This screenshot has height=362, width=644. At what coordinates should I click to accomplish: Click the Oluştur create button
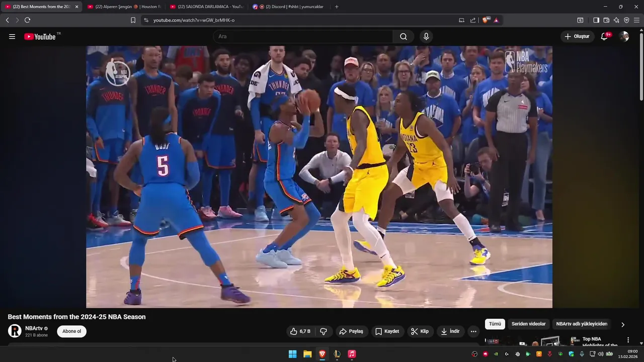pyautogui.click(x=577, y=37)
